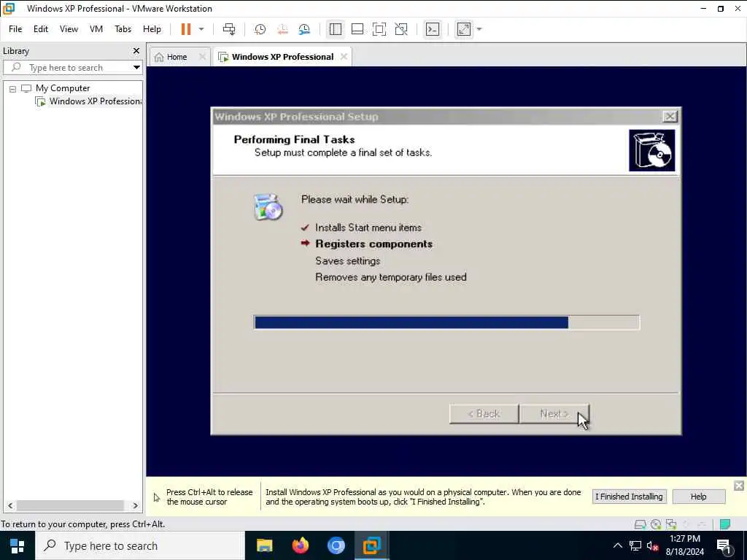Click the Unity mode icon
The image size is (747, 560).
(x=401, y=29)
